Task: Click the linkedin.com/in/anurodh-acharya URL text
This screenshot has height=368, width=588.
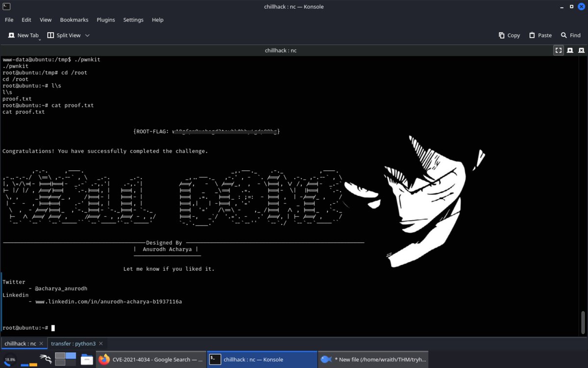Action: tap(109, 301)
